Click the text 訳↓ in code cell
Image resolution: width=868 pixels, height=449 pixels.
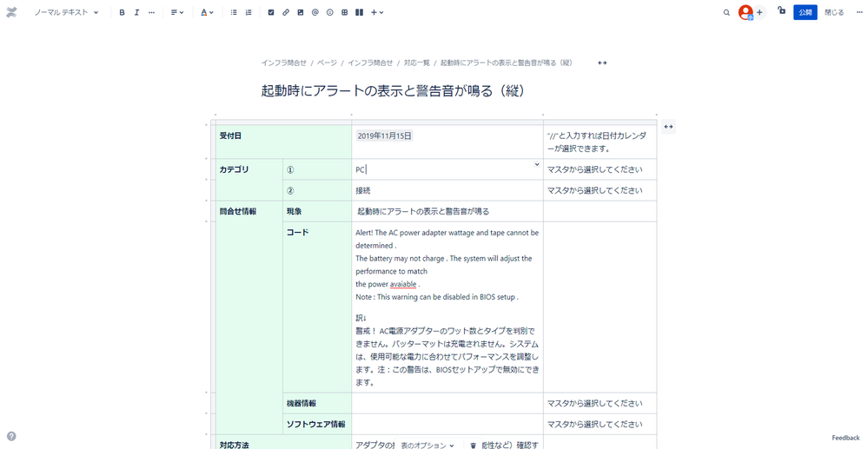click(361, 319)
